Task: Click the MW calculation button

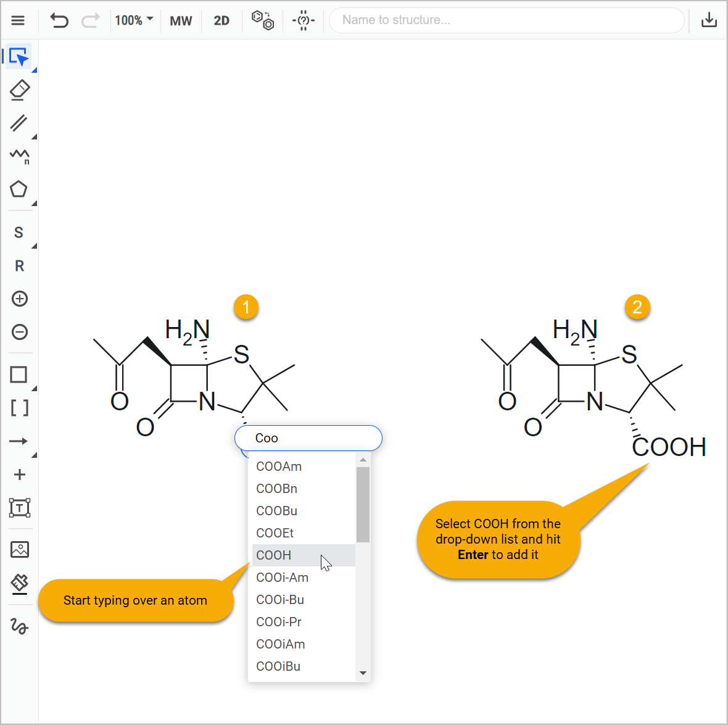Action: tap(181, 20)
